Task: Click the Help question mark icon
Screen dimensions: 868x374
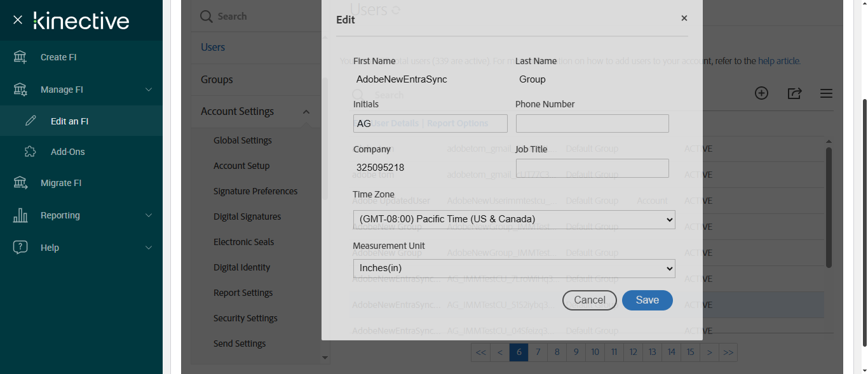Action: [20, 248]
